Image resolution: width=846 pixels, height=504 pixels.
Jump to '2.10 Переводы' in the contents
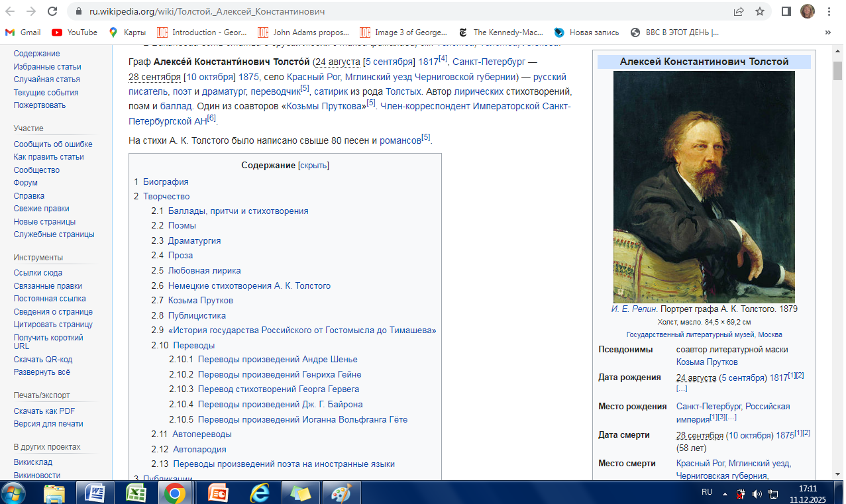coord(183,346)
